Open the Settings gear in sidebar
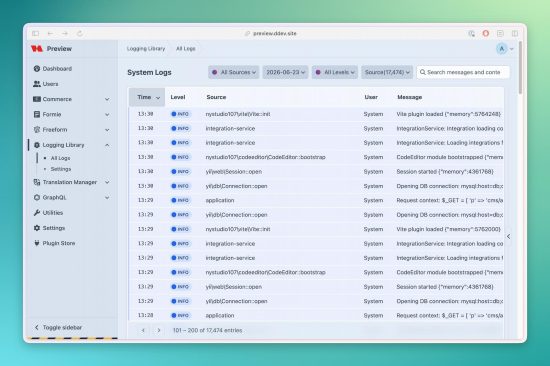 pyautogui.click(x=49, y=228)
